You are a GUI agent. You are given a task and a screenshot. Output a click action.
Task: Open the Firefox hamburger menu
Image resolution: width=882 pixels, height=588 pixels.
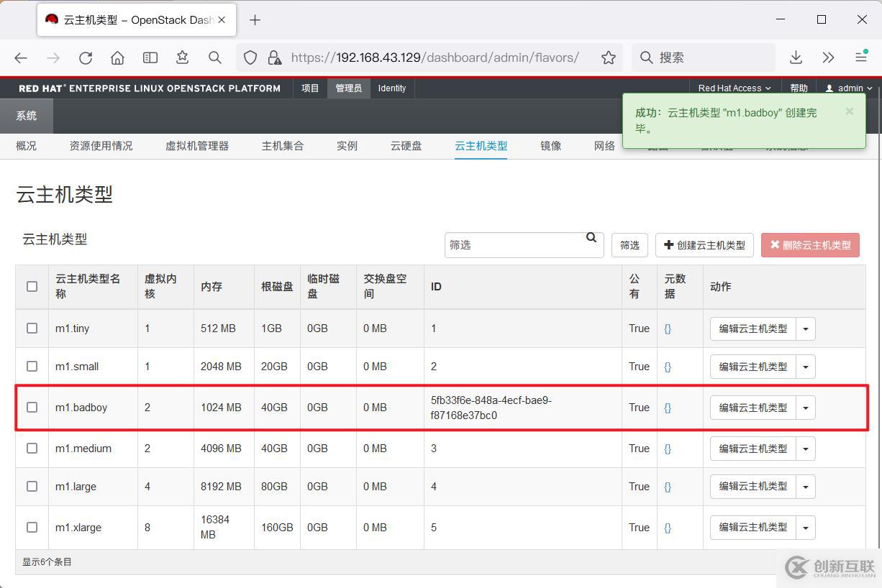(x=860, y=58)
